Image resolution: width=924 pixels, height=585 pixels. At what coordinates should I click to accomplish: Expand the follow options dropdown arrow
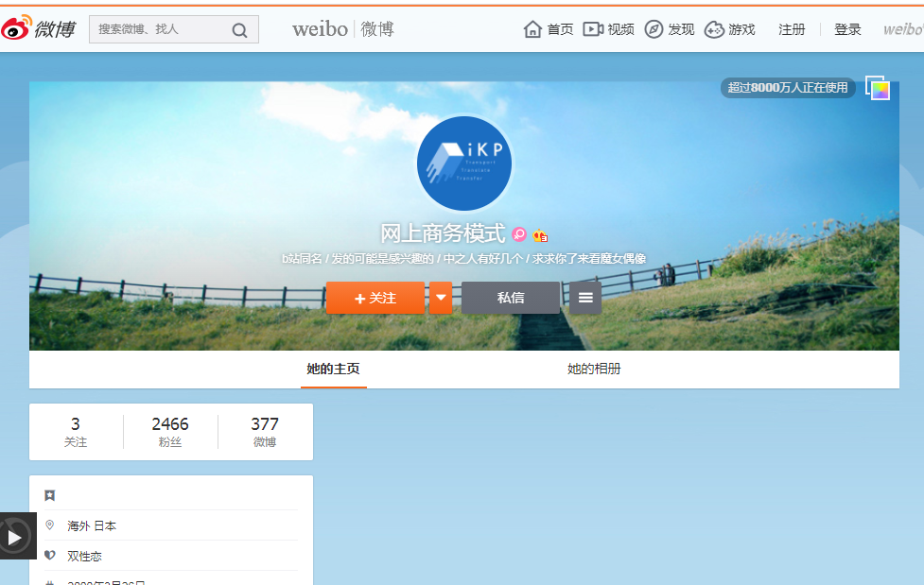point(441,298)
